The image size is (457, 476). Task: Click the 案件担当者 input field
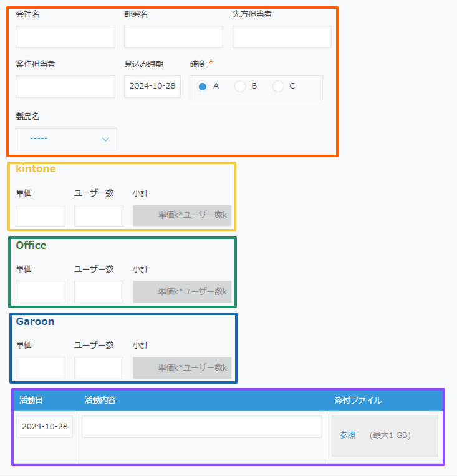pyautogui.click(x=65, y=87)
